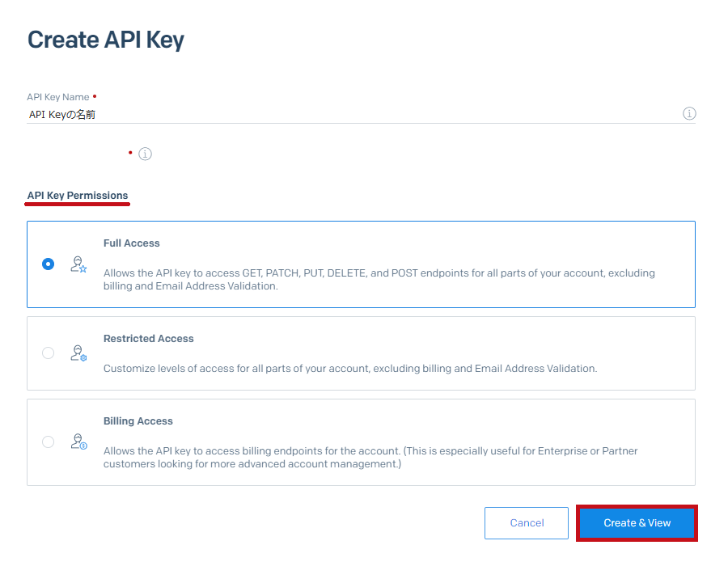This screenshot has height=562, width=728.
Task: Click the Create API Key page title
Action: coord(106,40)
